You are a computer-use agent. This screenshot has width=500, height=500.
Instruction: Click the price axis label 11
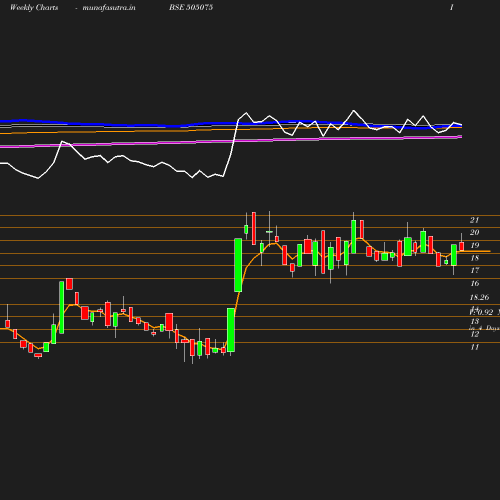click(x=474, y=347)
